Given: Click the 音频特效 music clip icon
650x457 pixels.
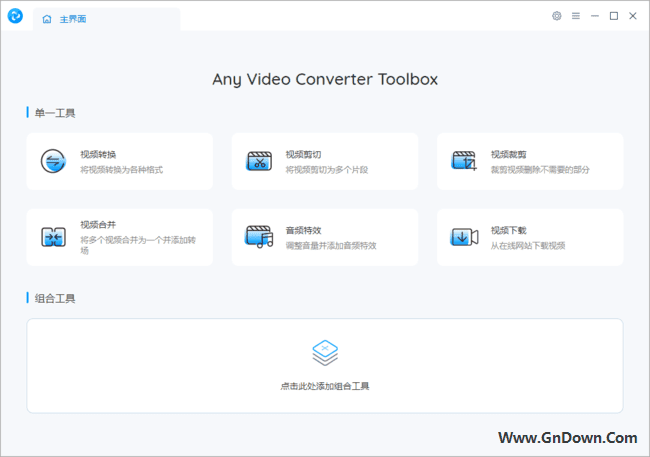Looking at the screenshot, I should coord(259,237).
